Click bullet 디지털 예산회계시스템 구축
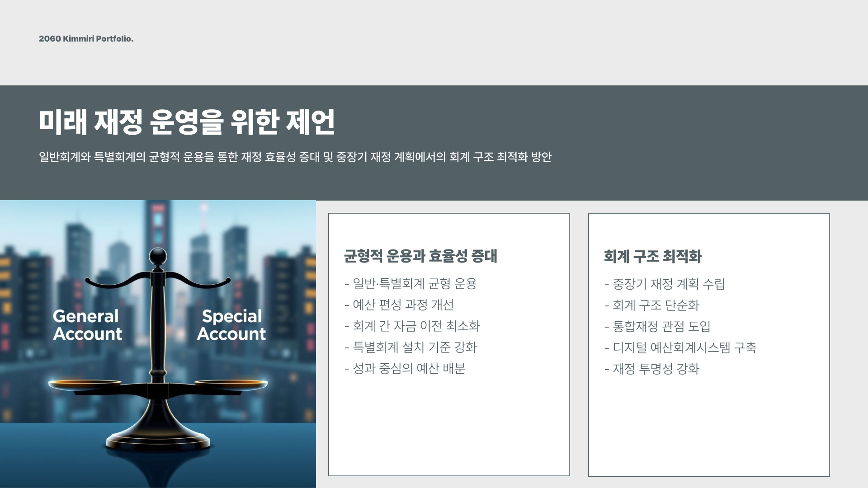This screenshot has height=488, width=868. point(680,348)
